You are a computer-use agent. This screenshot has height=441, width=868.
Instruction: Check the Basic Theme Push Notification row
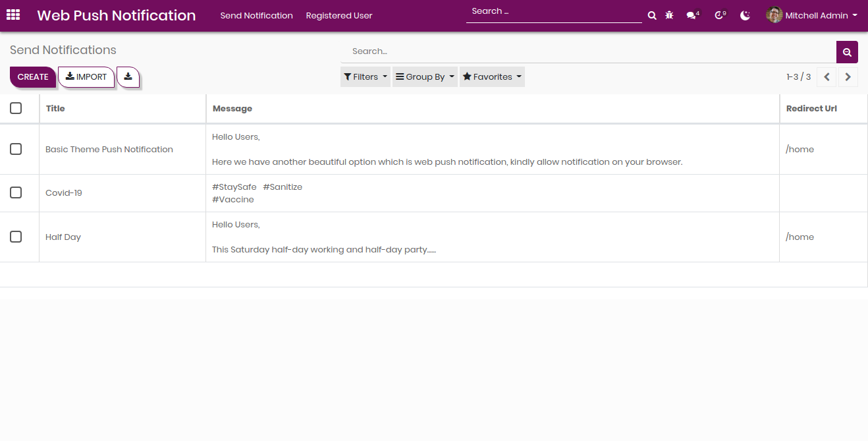pyautogui.click(x=16, y=149)
